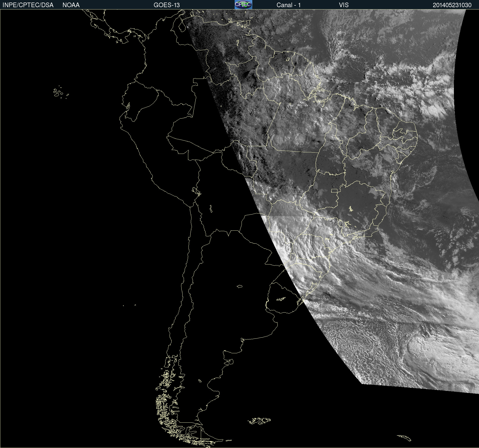The height and width of the screenshot is (448, 479).
Task: Click the GOES-13 satellite label
Action: coord(167,5)
